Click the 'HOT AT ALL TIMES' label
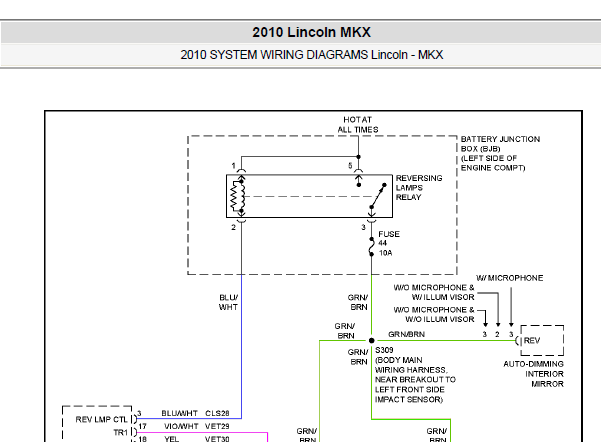 358,125
